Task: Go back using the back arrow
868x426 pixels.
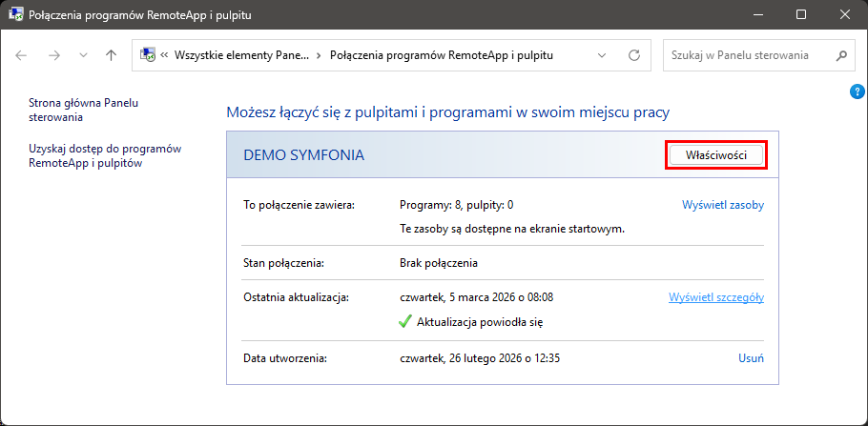Action: (21, 55)
